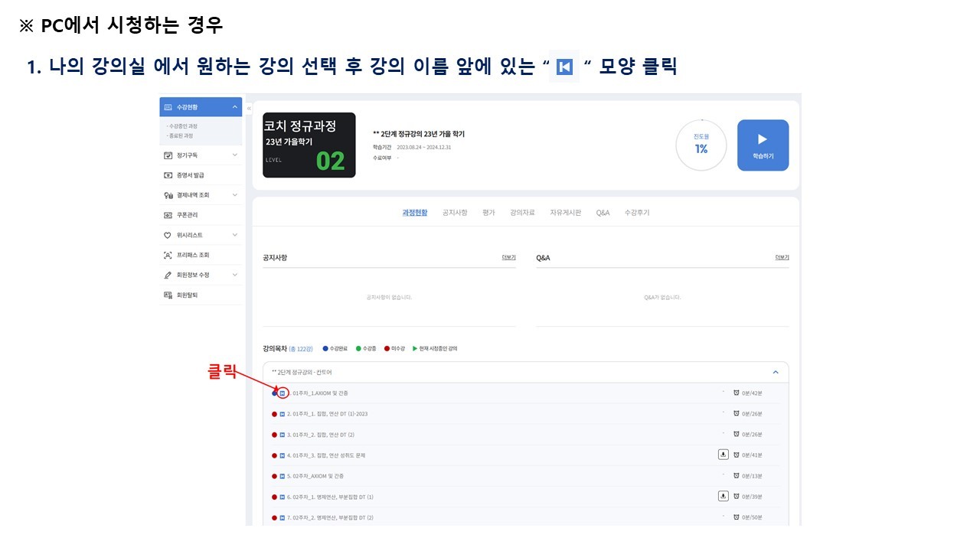Click the 위시리스트 heart icon
The width and height of the screenshot is (980, 551).
click(168, 235)
